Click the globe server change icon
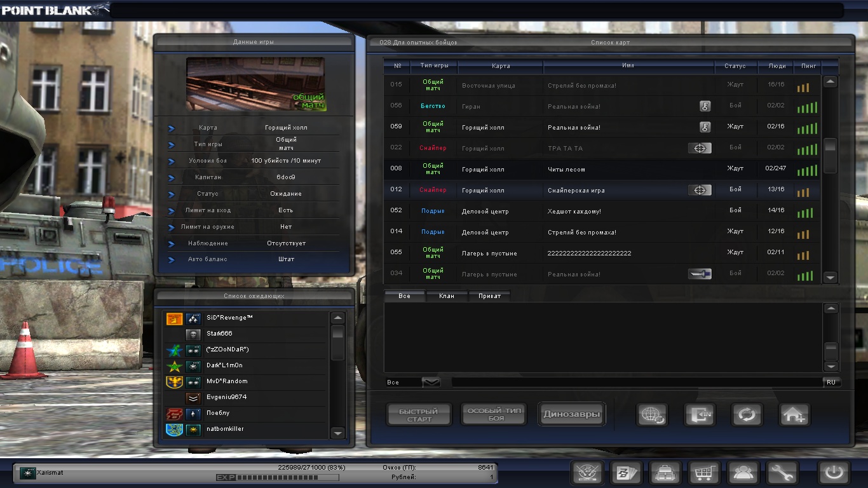The height and width of the screenshot is (488, 868). (x=652, y=415)
